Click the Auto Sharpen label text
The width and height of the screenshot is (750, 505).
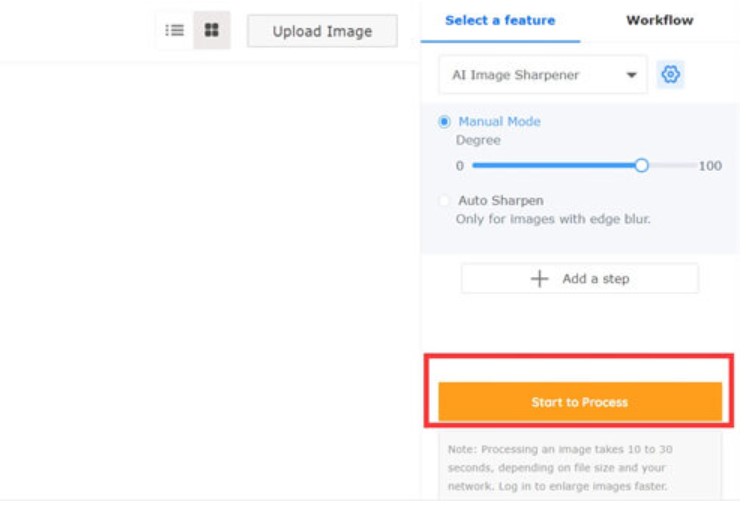[x=500, y=201]
